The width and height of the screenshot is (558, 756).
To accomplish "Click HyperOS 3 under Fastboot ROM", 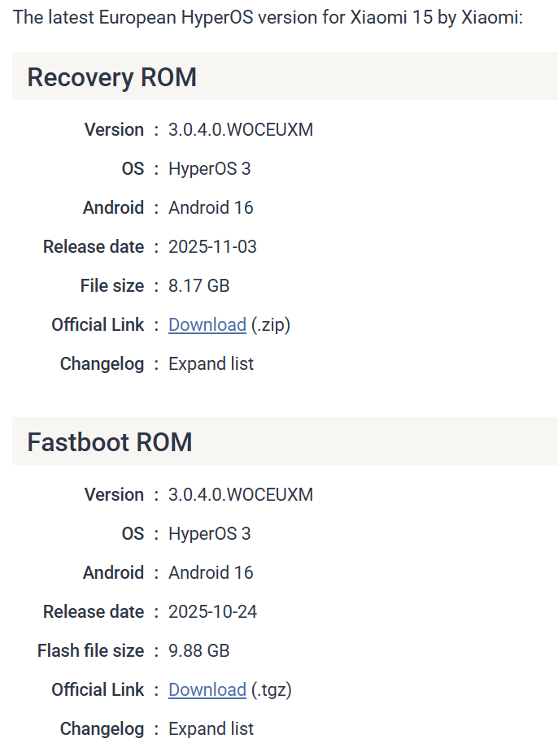I will pos(209,534).
